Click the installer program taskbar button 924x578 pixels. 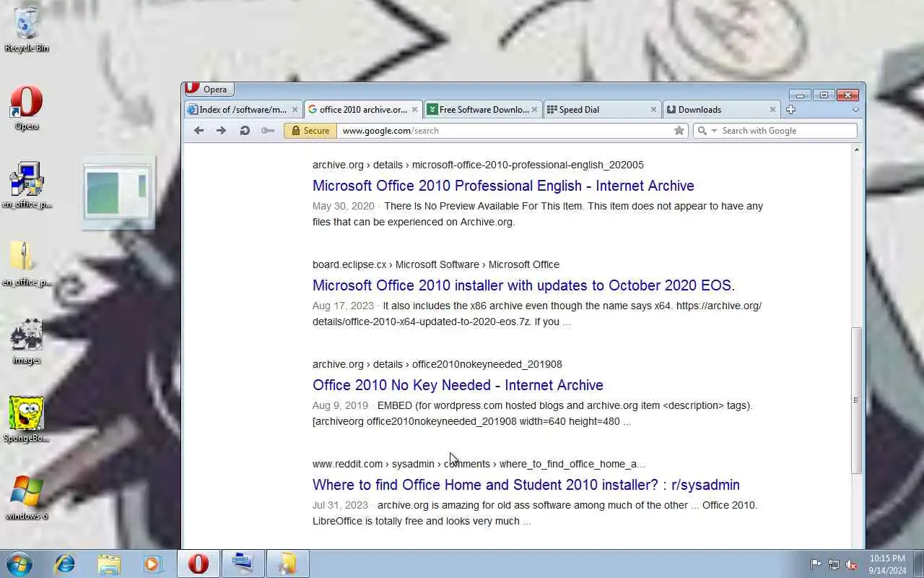click(x=243, y=564)
